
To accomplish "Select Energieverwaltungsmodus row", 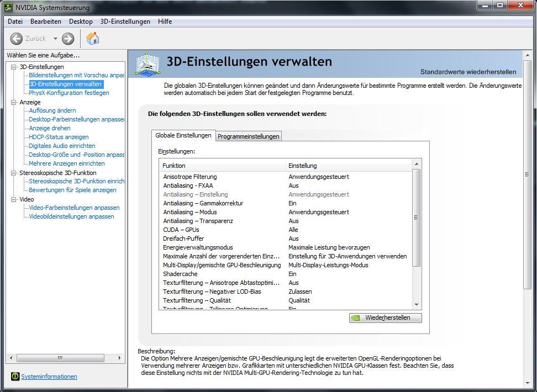I will pyautogui.click(x=286, y=247).
